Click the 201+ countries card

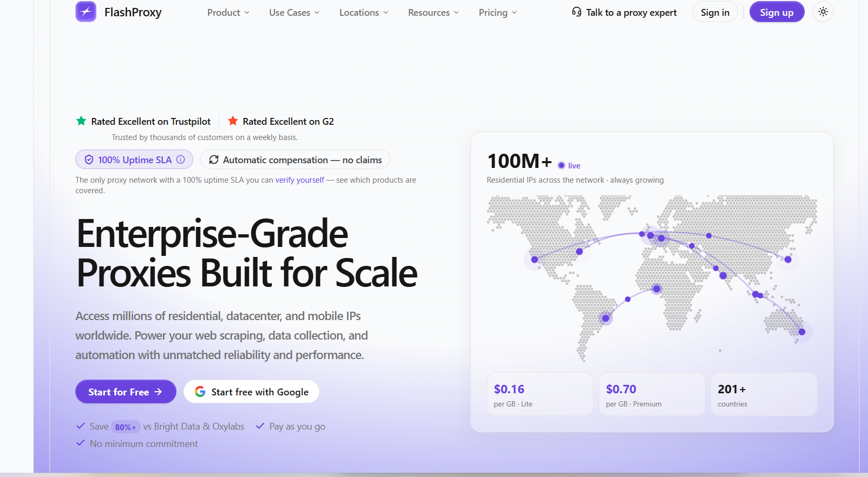pyautogui.click(x=764, y=394)
